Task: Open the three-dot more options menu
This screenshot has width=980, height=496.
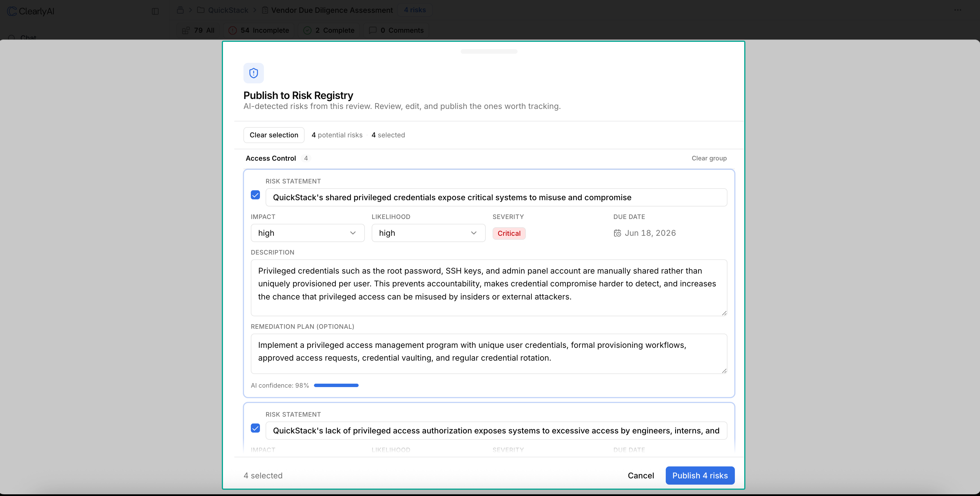Action: click(958, 10)
